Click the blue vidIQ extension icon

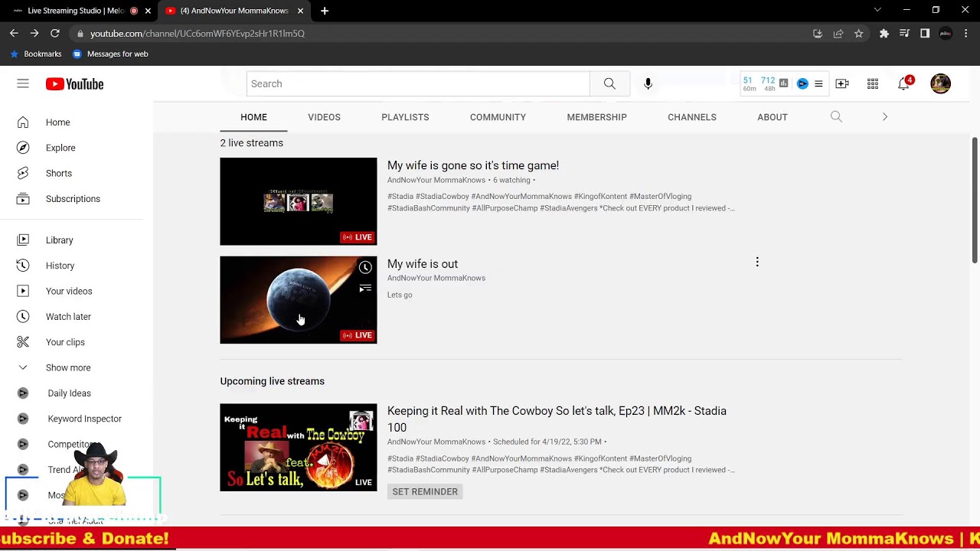click(x=802, y=83)
